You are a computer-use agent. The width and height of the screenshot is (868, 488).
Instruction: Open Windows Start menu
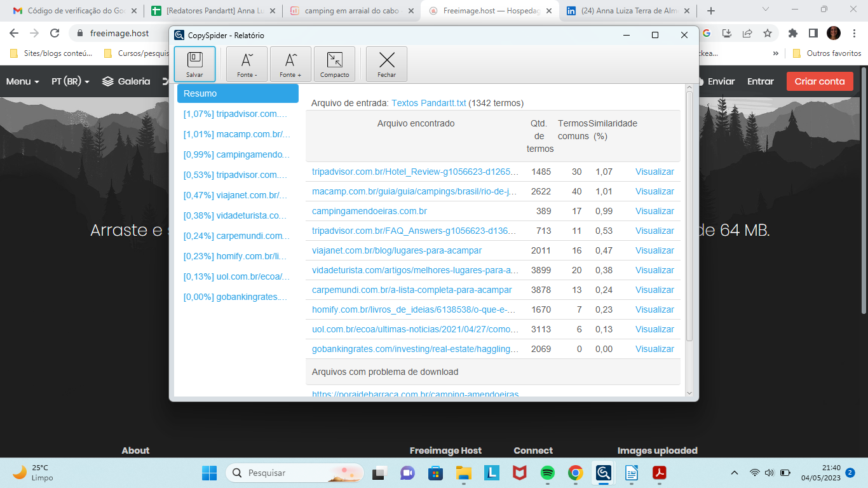(x=209, y=473)
